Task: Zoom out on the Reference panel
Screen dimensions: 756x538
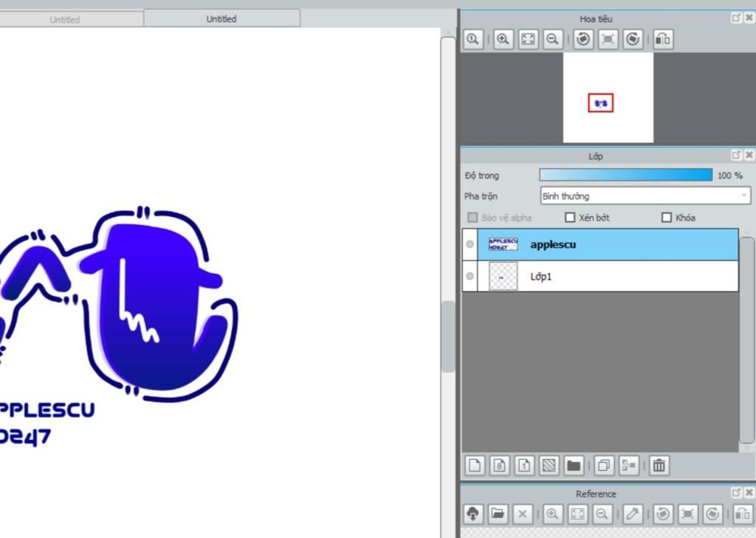Action: (x=602, y=514)
